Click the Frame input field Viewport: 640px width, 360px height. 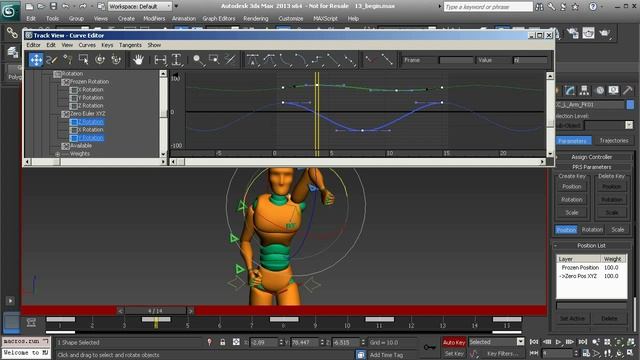pos(456,60)
